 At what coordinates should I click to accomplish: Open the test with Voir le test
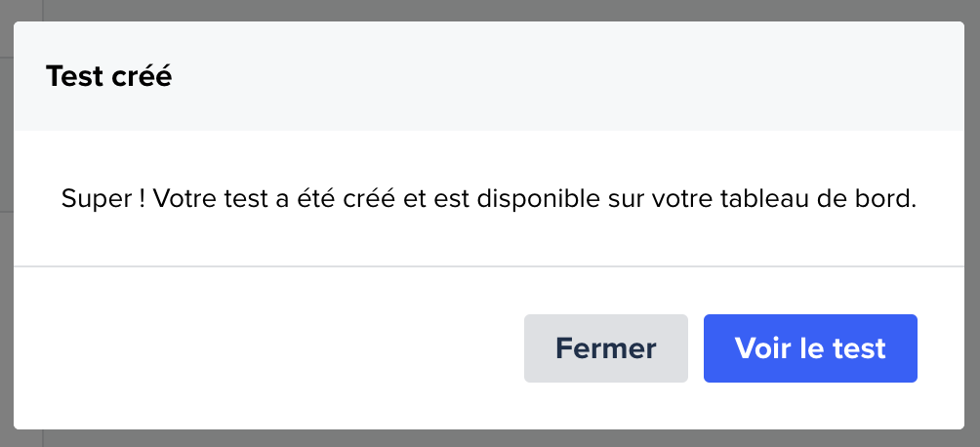(x=810, y=348)
